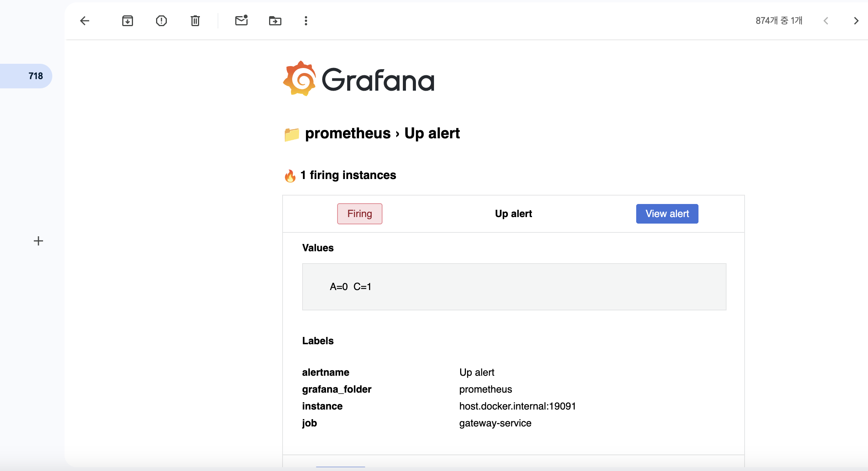The height and width of the screenshot is (471, 868).
Task: Click the host.docker.internal:19091 instance value
Action: (x=517, y=406)
